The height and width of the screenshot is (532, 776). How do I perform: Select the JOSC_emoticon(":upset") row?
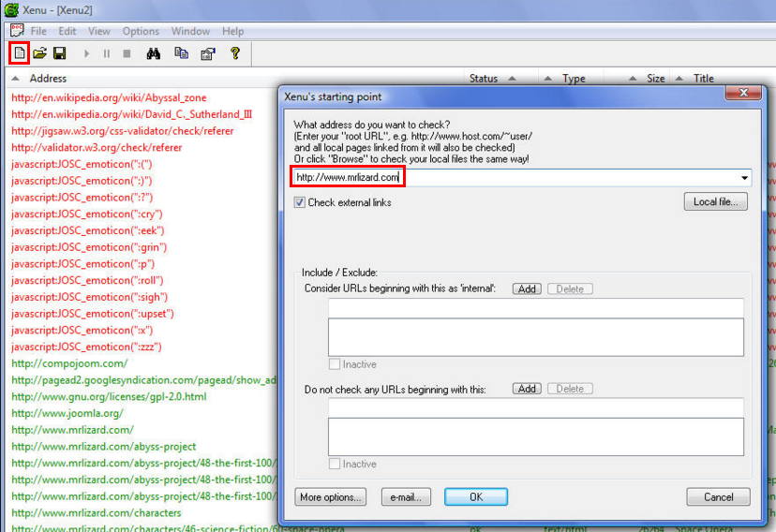(93, 314)
